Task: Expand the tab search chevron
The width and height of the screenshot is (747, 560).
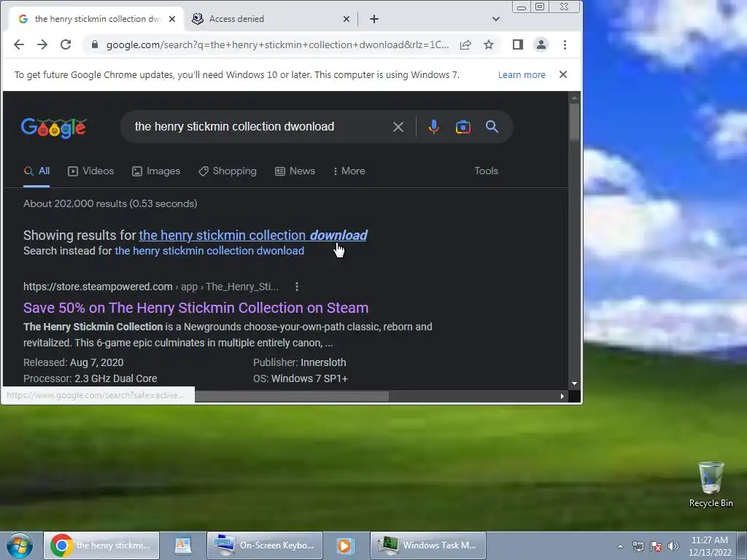Action: [x=496, y=19]
